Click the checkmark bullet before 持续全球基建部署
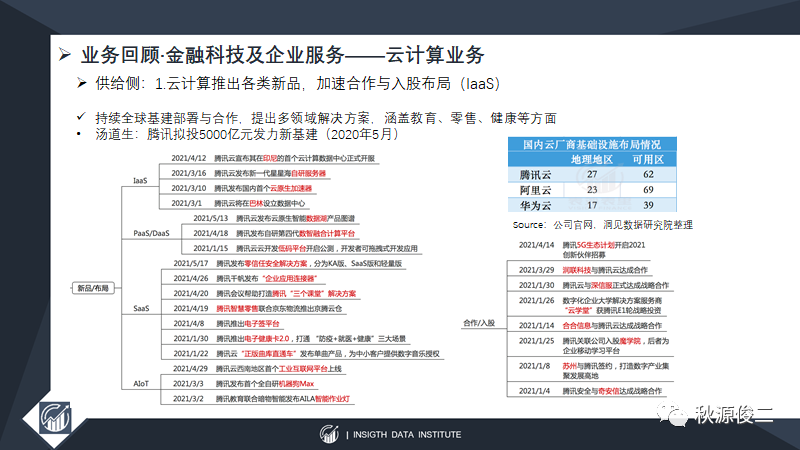This screenshot has width=800, height=450. coord(81,117)
